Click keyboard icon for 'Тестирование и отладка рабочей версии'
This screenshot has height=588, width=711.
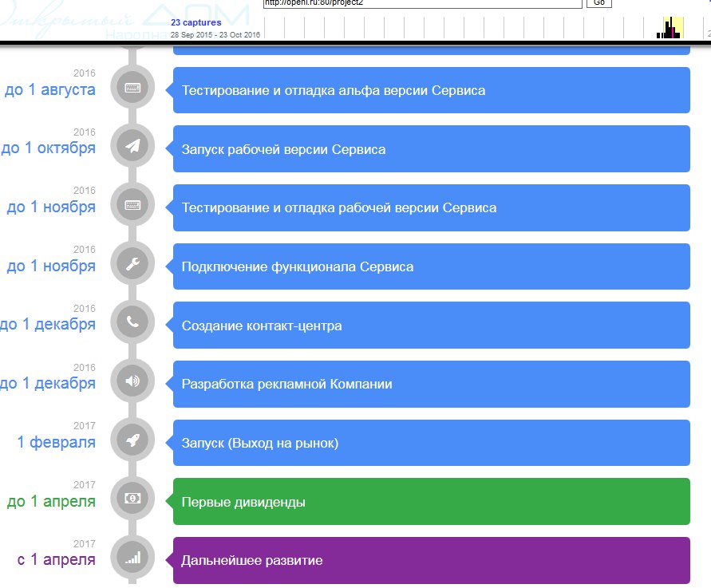pos(132,205)
